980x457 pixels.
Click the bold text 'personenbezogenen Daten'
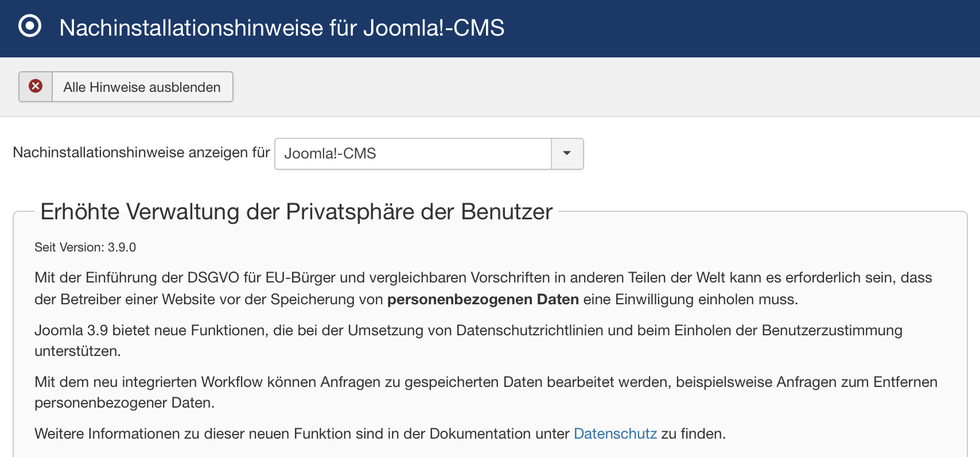(483, 299)
